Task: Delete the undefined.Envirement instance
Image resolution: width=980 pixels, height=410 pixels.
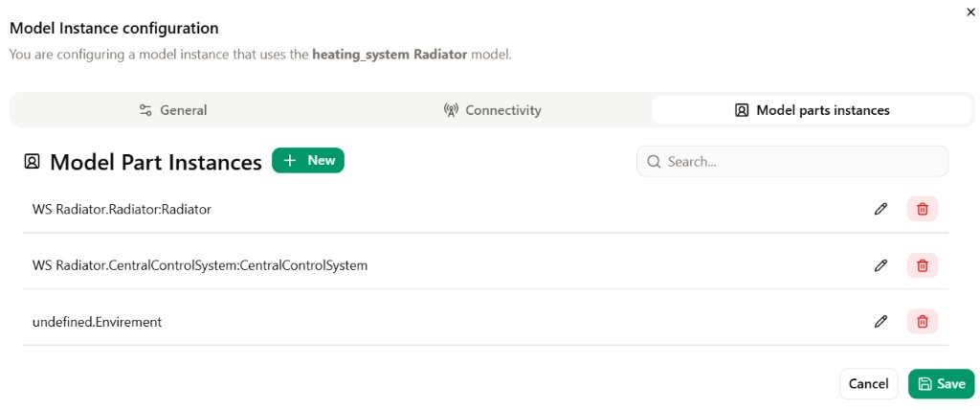Action: tap(922, 322)
